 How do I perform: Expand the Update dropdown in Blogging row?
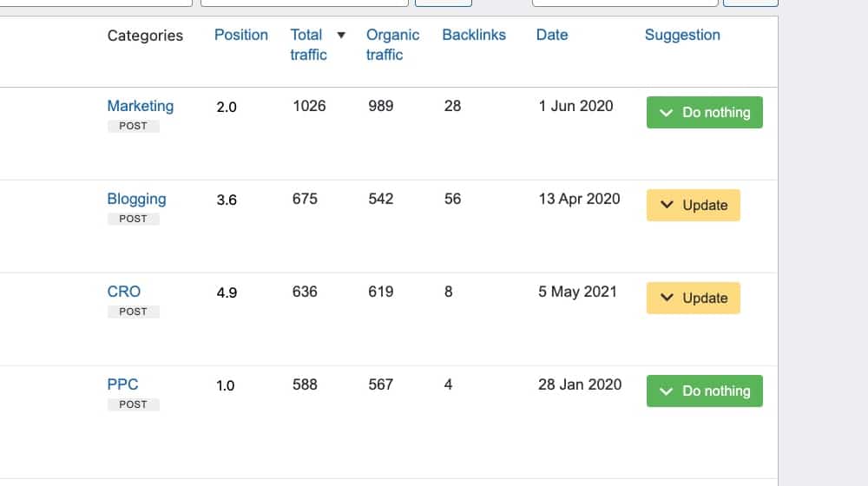pyautogui.click(x=693, y=206)
